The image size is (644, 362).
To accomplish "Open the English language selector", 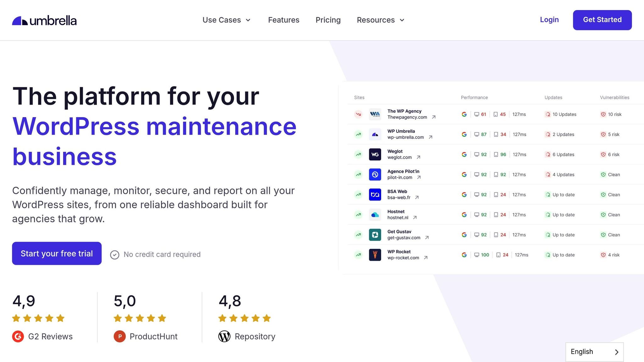I will [x=594, y=352].
